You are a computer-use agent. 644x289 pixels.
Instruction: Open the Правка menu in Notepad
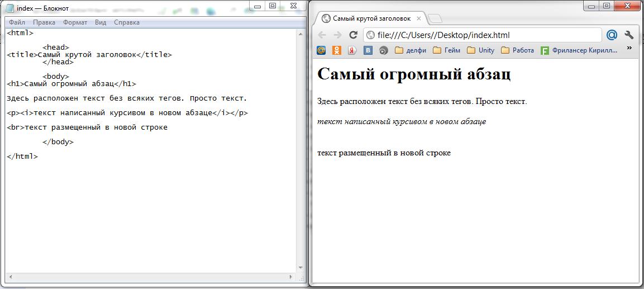pos(44,22)
